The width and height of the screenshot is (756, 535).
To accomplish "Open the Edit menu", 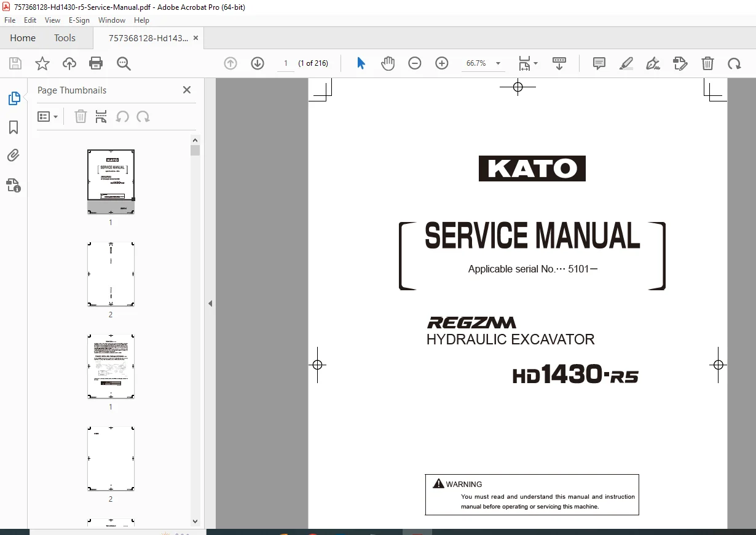I will click(x=30, y=20).
